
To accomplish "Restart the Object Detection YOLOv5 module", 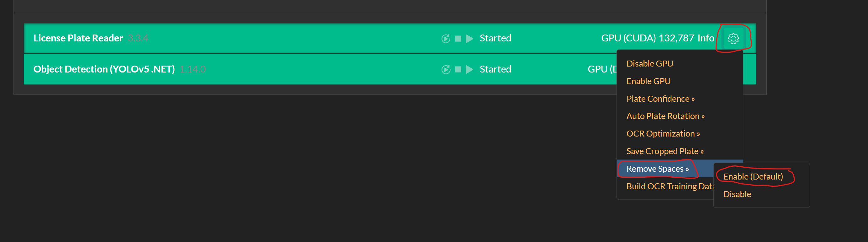I will [446, 70].
